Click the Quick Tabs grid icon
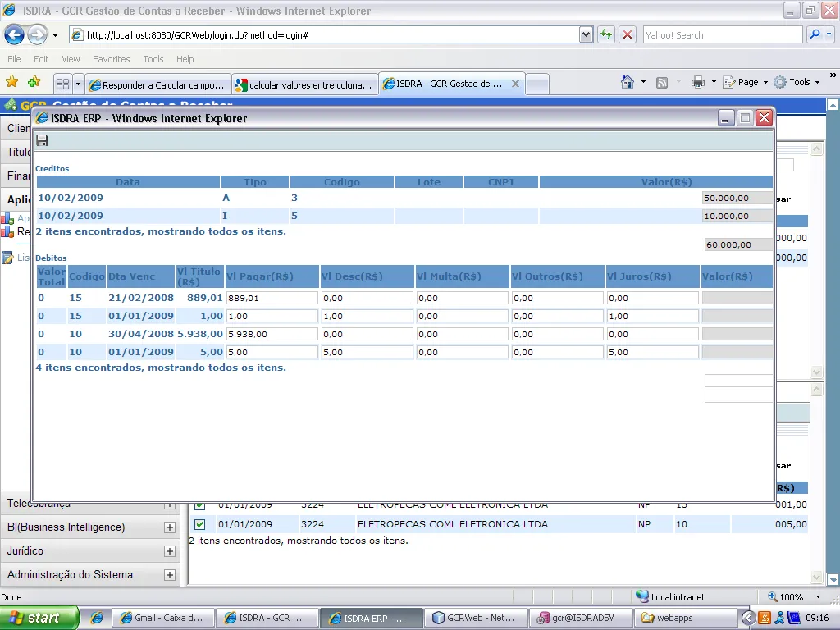The height and width of the screenshot is (630, 840). pyautogui.click(x=62, y=84)
